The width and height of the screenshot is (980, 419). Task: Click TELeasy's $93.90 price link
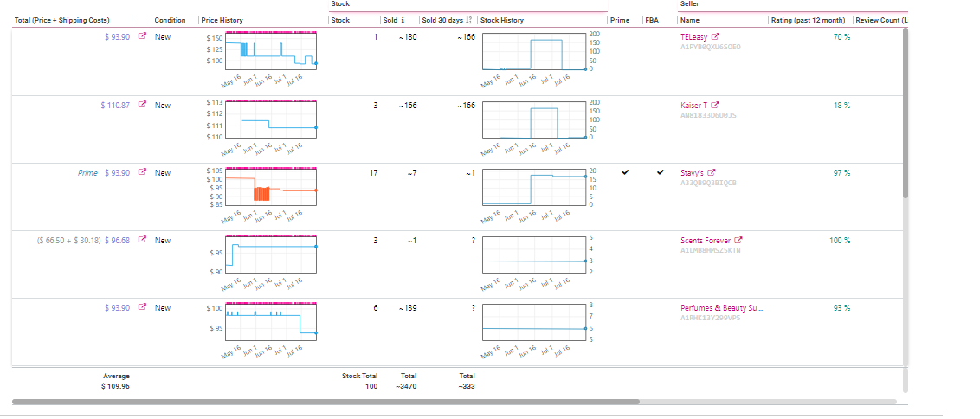point(118,37)
